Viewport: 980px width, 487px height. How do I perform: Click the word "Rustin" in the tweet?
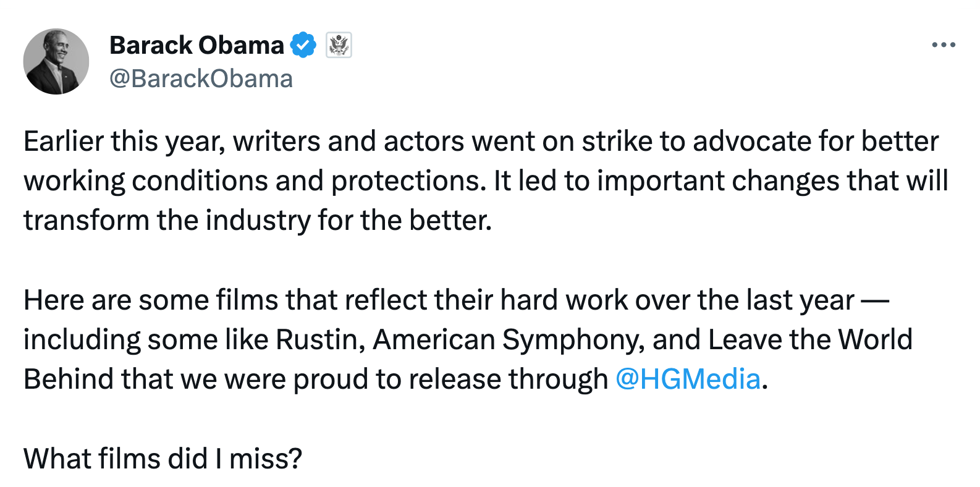point(316,339)
